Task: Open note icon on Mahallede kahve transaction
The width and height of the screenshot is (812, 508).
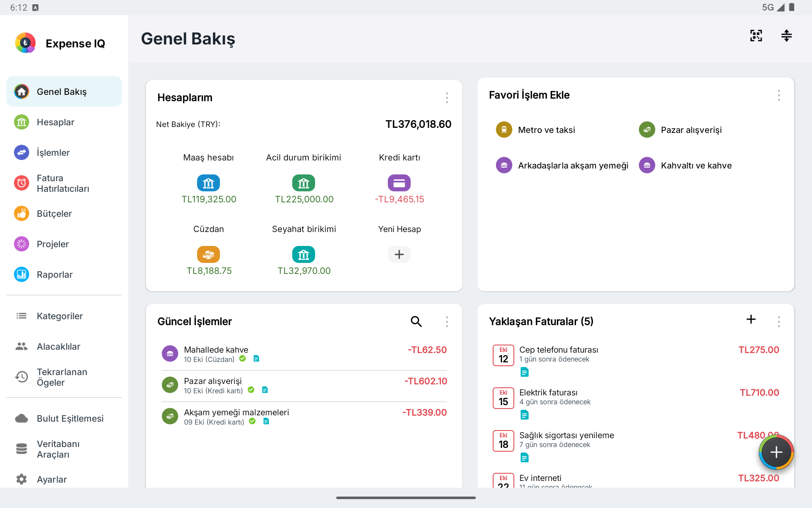Action: coord(256,359)
